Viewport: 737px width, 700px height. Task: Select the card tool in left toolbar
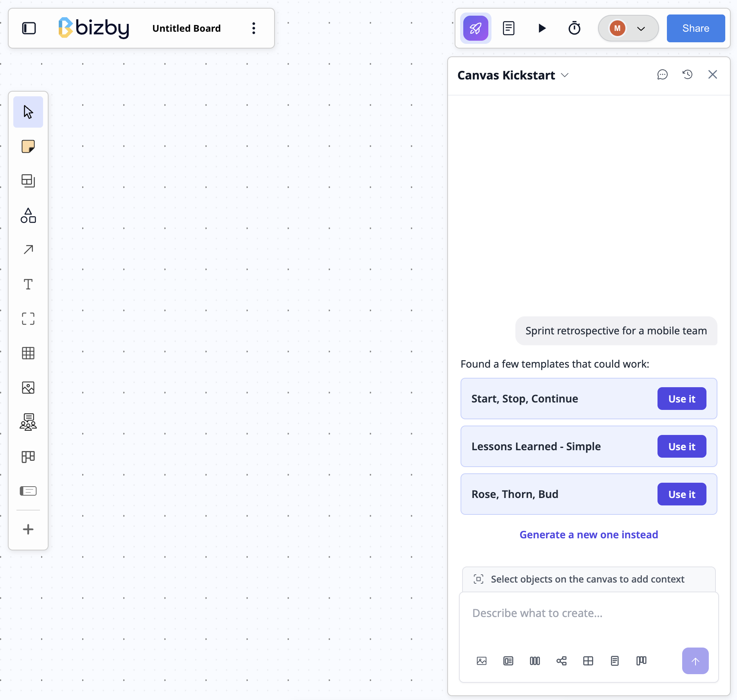tap(28, 491)
